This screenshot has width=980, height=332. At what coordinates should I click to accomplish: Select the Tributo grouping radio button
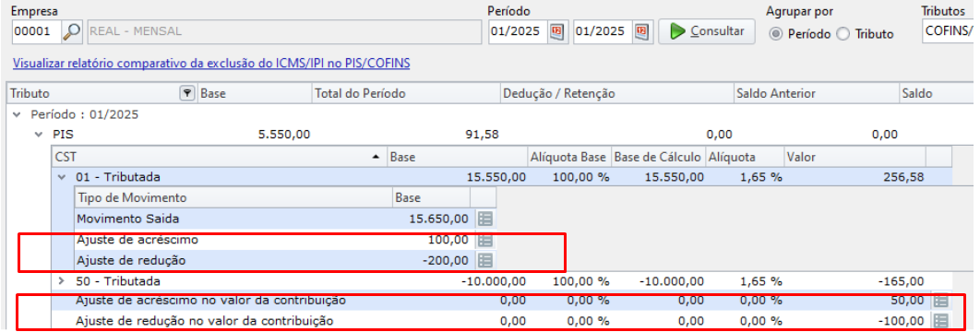[843, 34]
